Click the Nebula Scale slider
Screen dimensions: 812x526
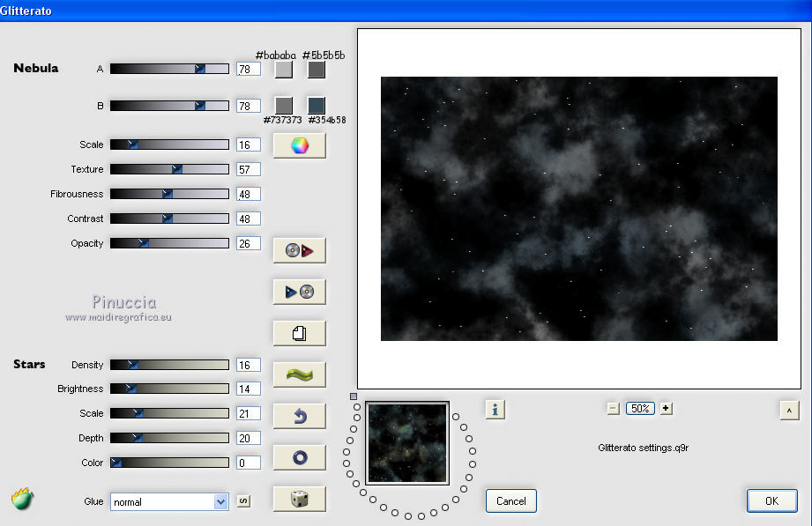click(169, 144)
